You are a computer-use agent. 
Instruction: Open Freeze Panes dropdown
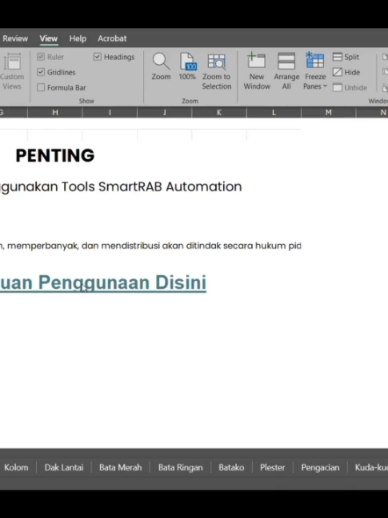click(x=315, y=71)
